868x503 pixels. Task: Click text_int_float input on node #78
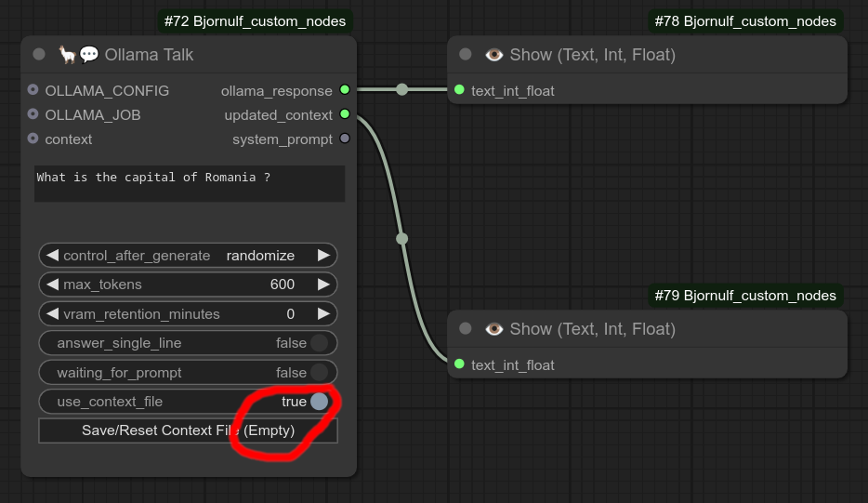tap(459, 90)
